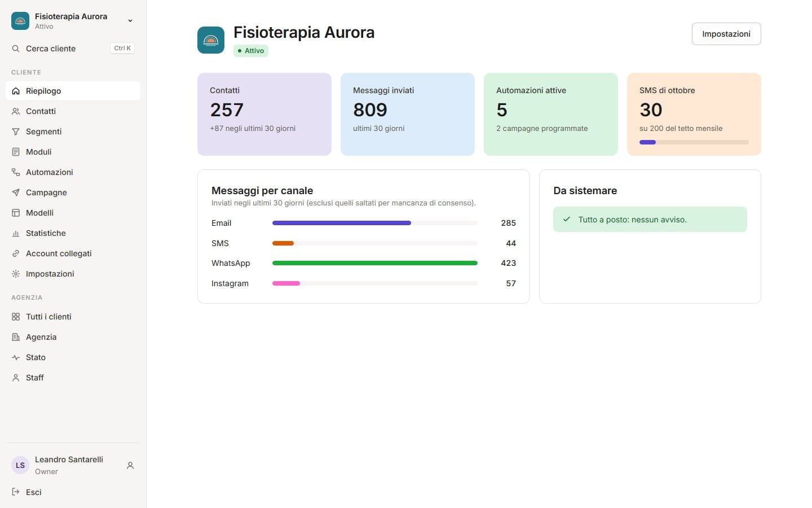
Task: Click the Segmenti funnel icon
Action: 16,132
